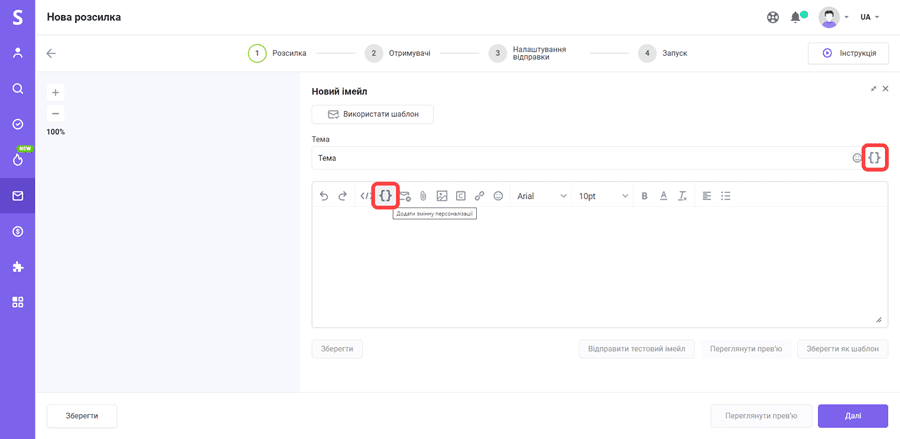Open the email campaigns section in the sidebar
The image size is (900, 439).
tap(17, 196)
